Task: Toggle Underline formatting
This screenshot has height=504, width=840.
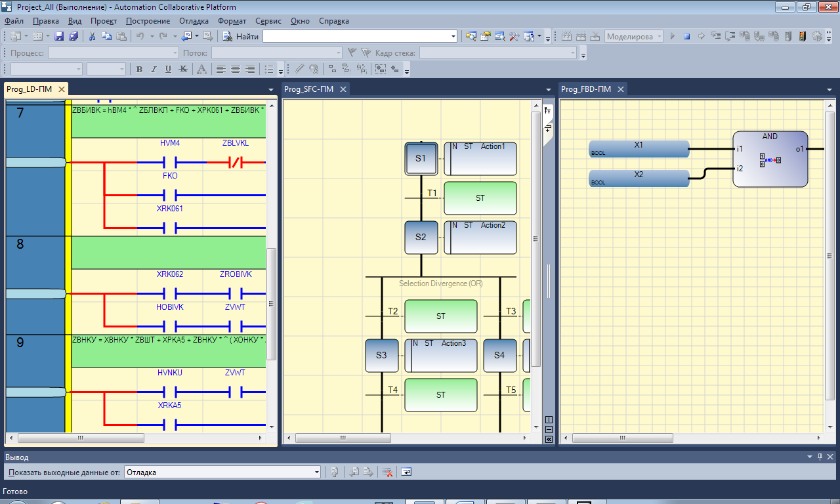Action: tap(168, 69)
